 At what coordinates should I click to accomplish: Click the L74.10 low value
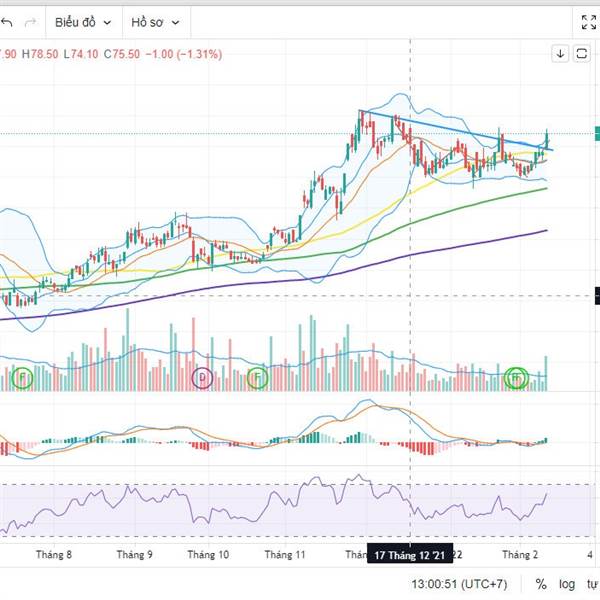pyautogui.click(x=81, y=54)
